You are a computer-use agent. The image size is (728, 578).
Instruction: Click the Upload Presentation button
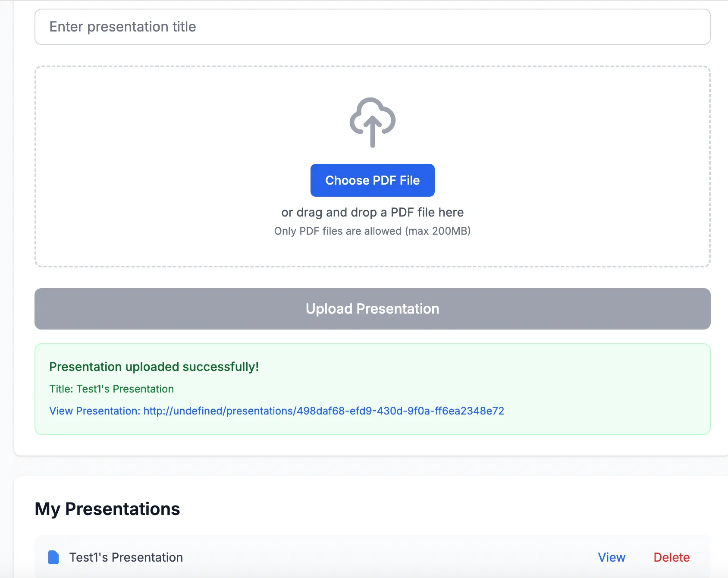tap(372, 309)
